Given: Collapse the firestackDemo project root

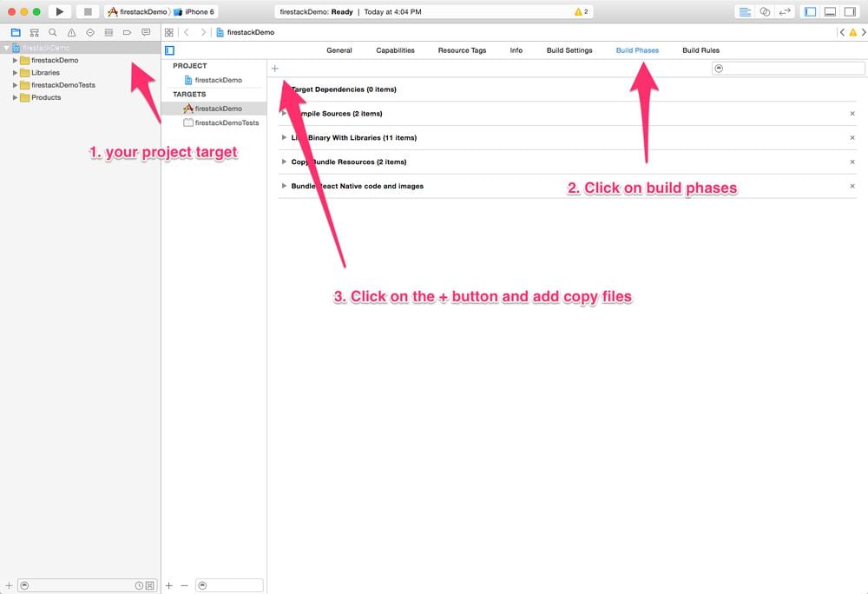Looking at the screenshot, I should (6, 48).
